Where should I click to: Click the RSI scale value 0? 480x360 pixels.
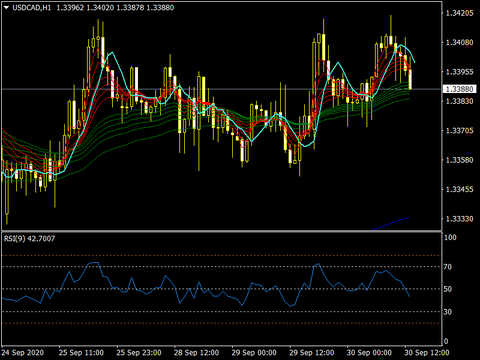(446, 341)
